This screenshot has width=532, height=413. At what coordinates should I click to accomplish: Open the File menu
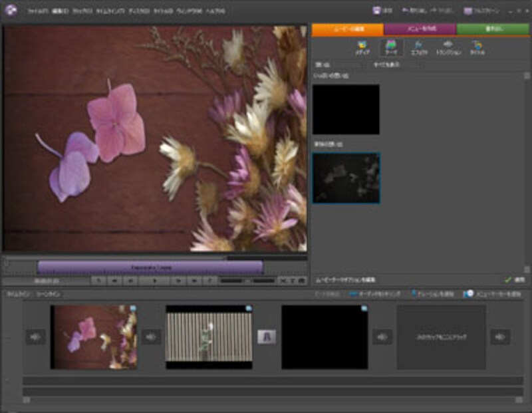(37, 11)
